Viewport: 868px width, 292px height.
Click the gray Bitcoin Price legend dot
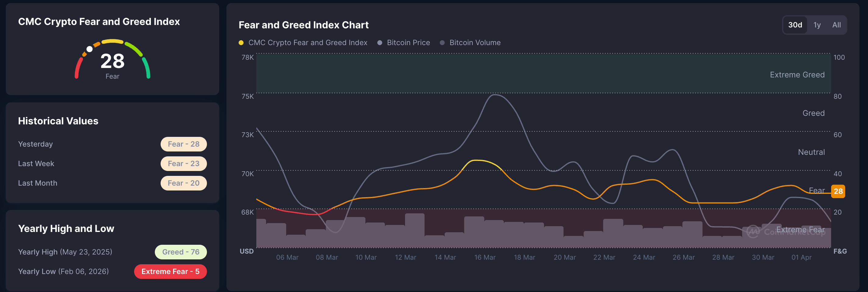[380, 43]
